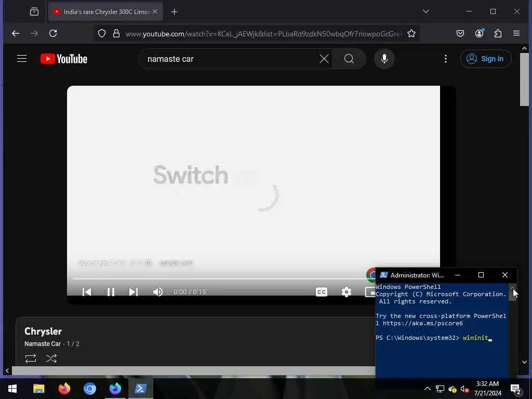The height and width of the screenshot is (399, 532).
Task: Open Save to Pocket button
Action: [x=460, y=33]
